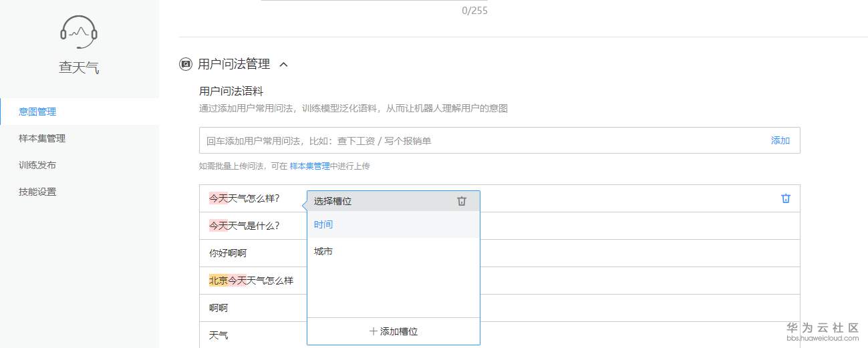The image size is (868, 348).
Task: Delete the 今天天气怎么样 utterance row
Action: (786, 198)
